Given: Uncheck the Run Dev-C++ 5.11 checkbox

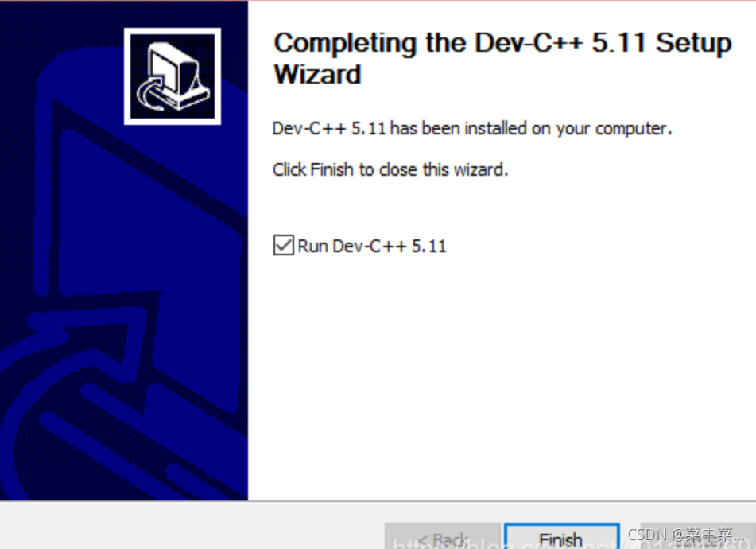Looking at the screenshot, I should pos(283,245).
